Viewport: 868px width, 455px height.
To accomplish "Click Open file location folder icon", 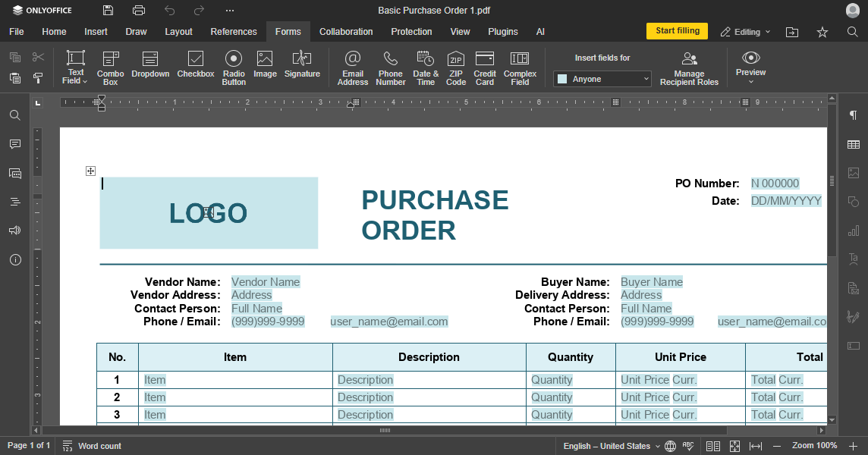I will 792,32.
